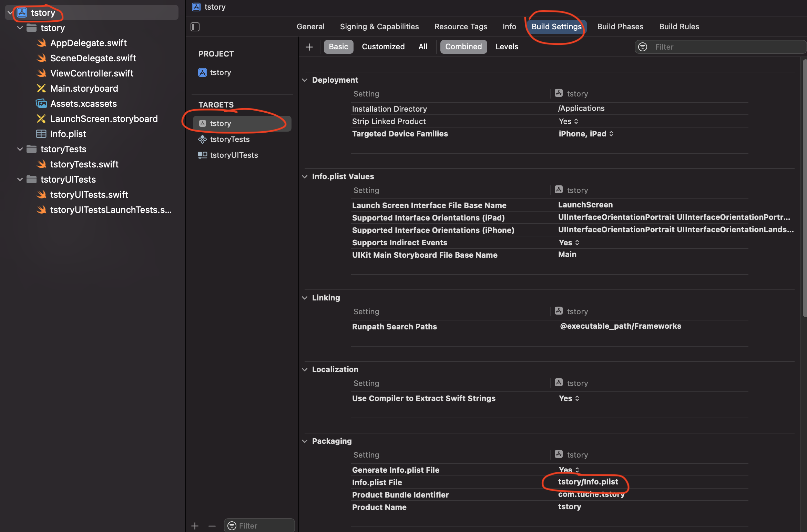This screenshot has height=532, width=807.
Task: Click the remove target minus button
Action: coord(212,526)
